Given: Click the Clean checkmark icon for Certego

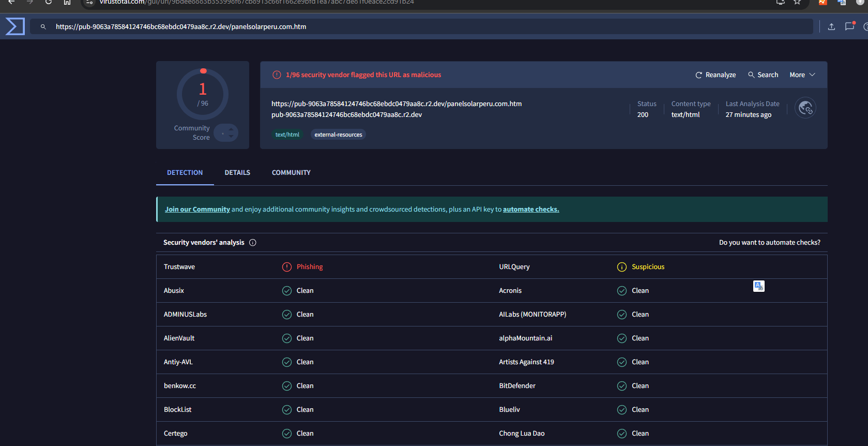Looking at the screenshot, I should (x=287, y=434).
